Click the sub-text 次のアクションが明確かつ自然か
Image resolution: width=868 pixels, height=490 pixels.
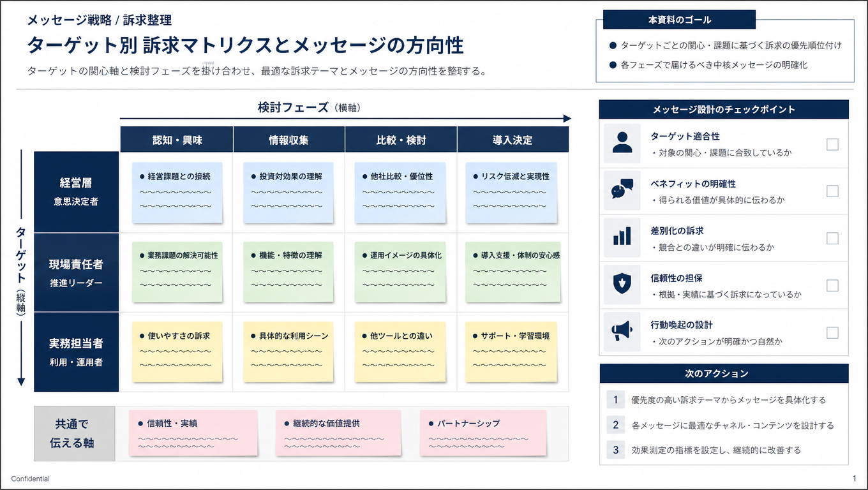click(x=716, y=342)
